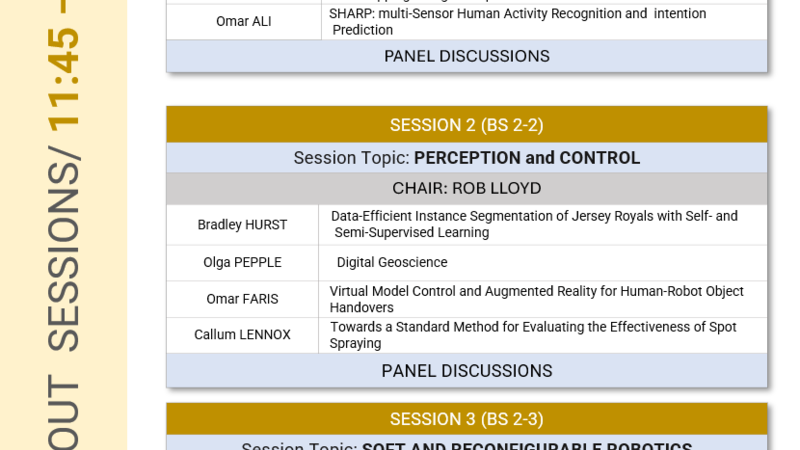
Task: Select the Chair: Rob Lloyd row
Action: (466, 188)
